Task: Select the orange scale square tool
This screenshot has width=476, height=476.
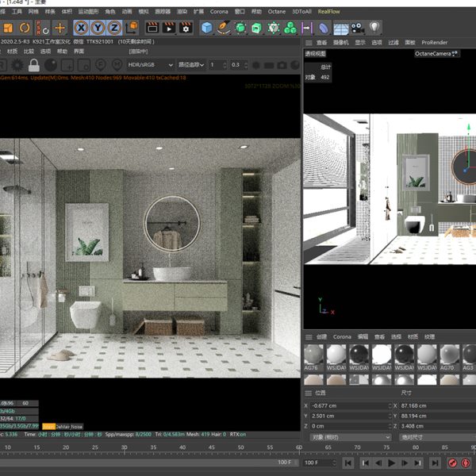Action: [x=8, y=28]
